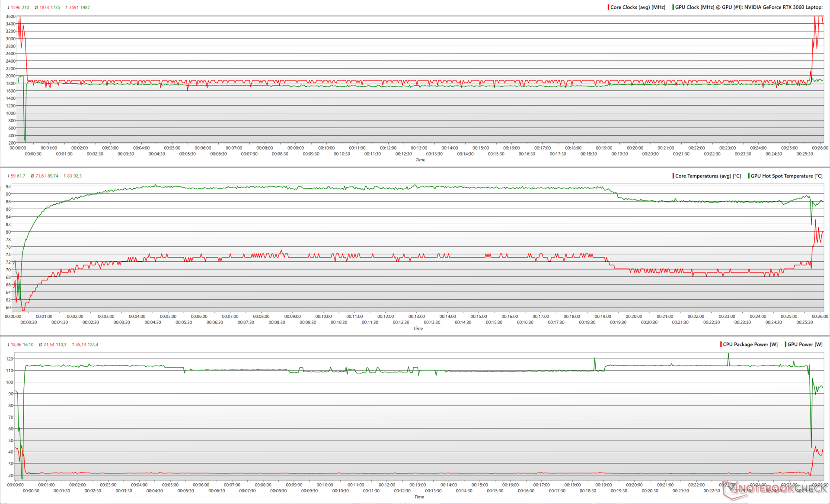The height and width of the screenshot is (504, 830).
Task: Click the maximum arrow icon above clocks chart
Action: (67, 7)
